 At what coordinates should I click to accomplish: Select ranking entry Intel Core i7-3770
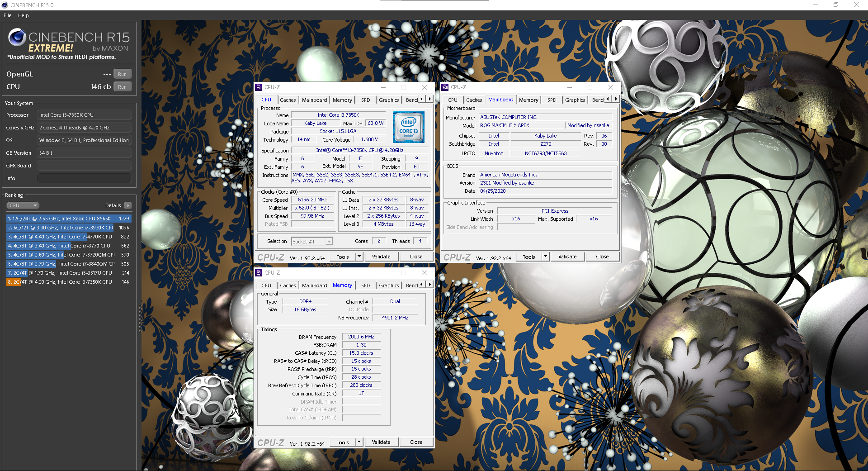tap(69, 246)
